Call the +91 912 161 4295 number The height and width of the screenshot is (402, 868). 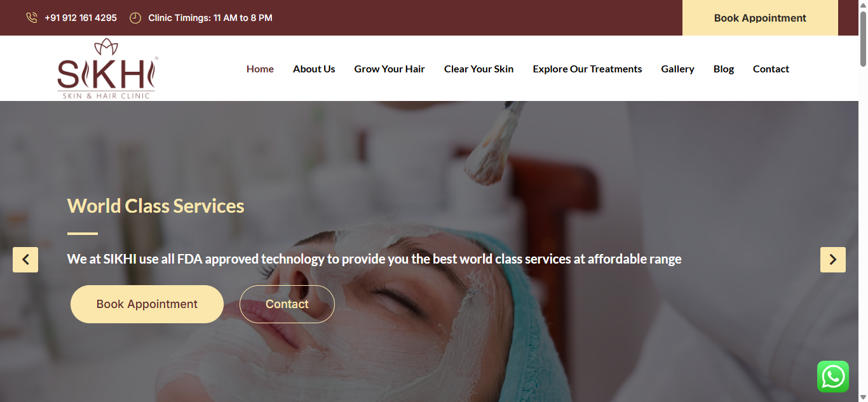(81, 18)
